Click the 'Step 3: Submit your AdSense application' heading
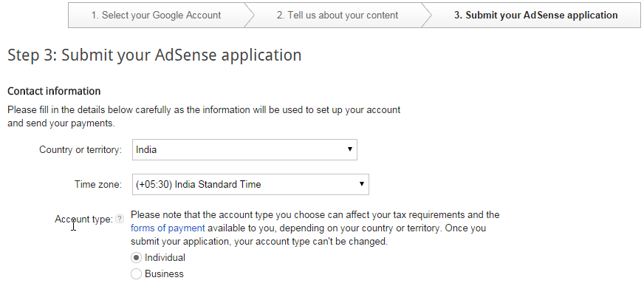The image size is (644, 289). (x=154, y=55)
